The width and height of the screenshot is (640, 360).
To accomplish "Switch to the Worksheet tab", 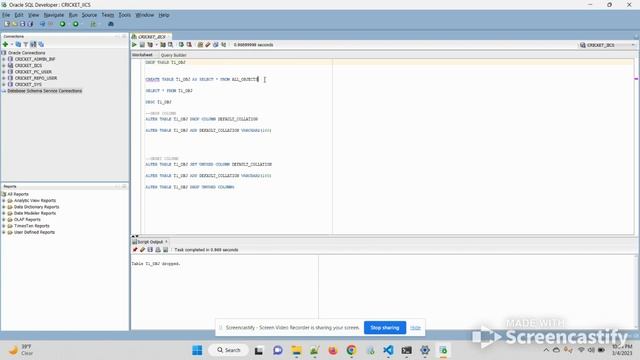I will pos(142,55).
